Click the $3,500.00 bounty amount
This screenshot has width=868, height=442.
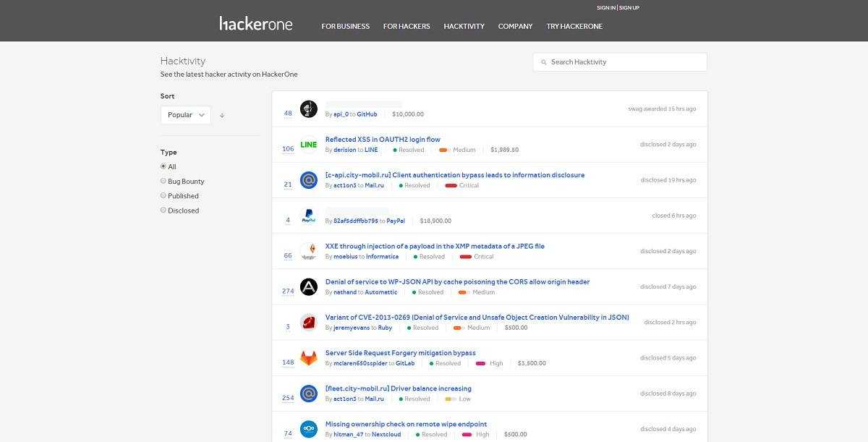(532, 363)
